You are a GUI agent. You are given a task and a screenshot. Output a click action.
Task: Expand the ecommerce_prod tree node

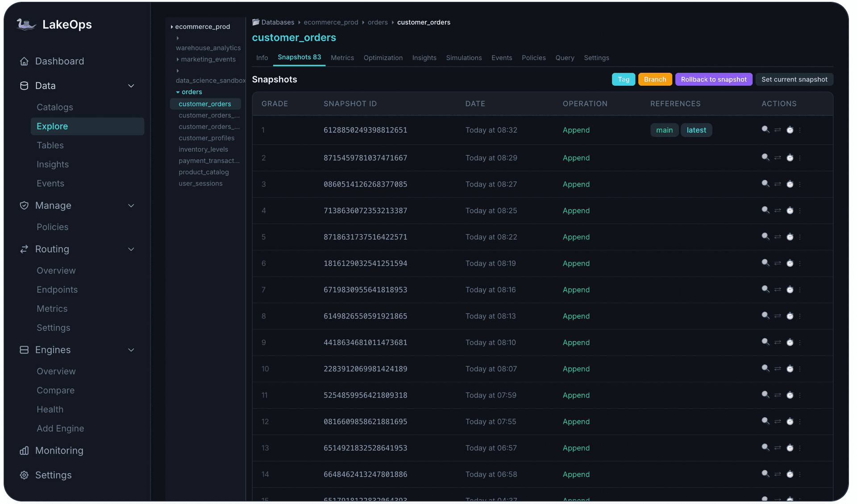pyautogui.click(x=172, y=27)
